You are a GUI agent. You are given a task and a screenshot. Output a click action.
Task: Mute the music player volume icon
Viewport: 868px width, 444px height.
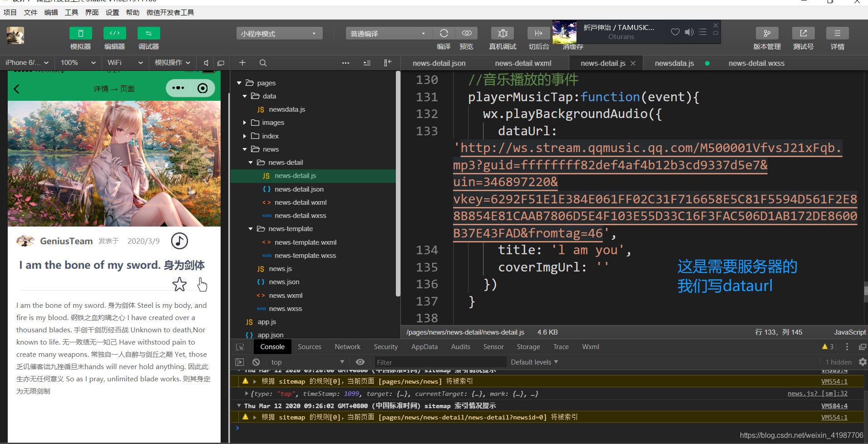click(689, 32)
